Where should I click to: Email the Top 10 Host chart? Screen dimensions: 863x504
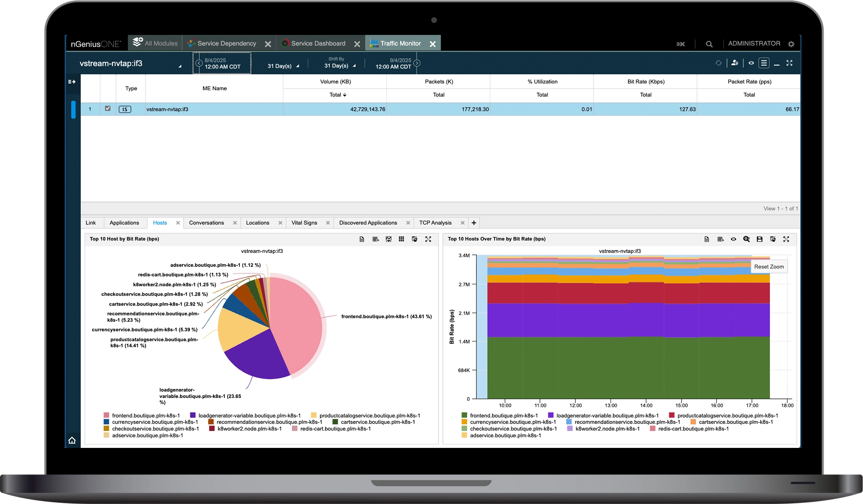[x=388, y=239]
